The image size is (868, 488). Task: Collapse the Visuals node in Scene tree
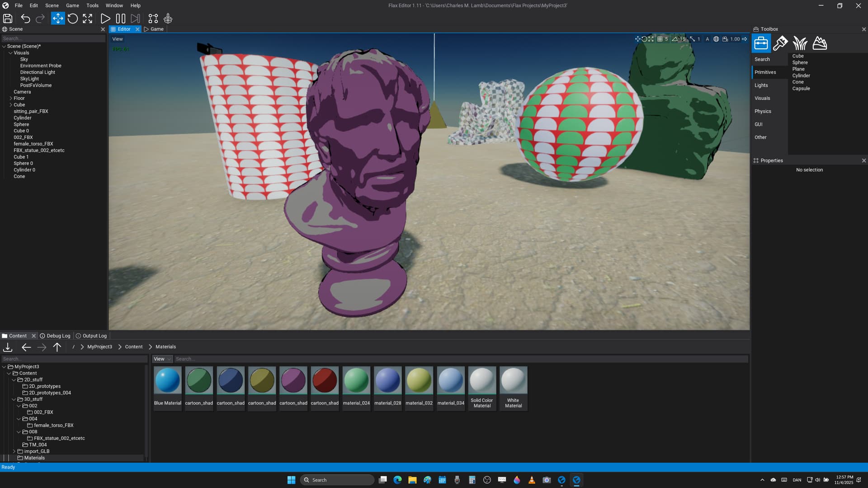click(11, 53)
